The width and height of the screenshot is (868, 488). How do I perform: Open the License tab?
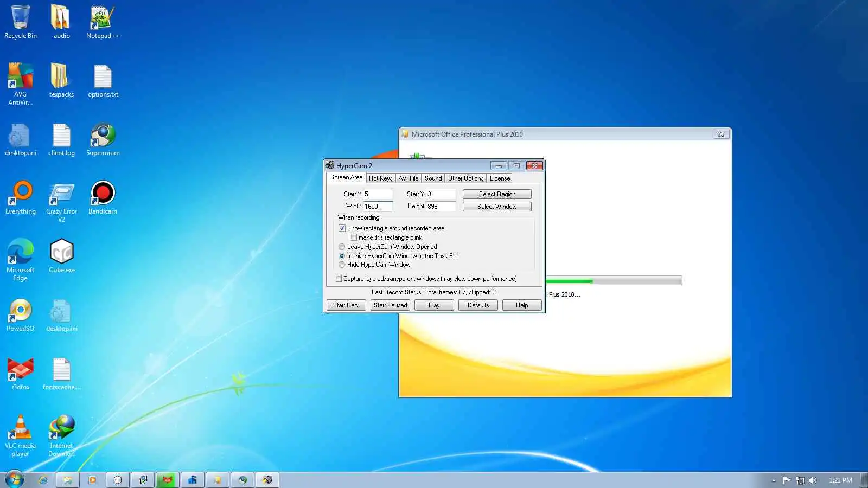click(500, 178)
